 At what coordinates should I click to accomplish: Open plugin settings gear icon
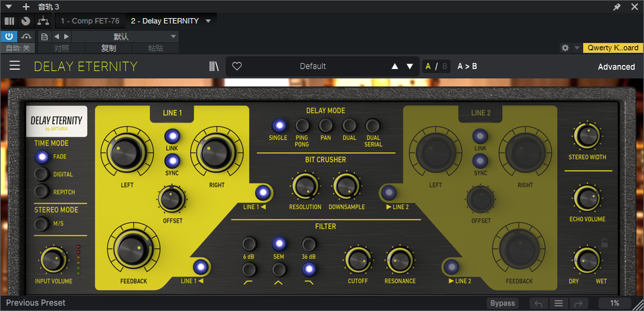pyautogui.click(x=565, y=48)
